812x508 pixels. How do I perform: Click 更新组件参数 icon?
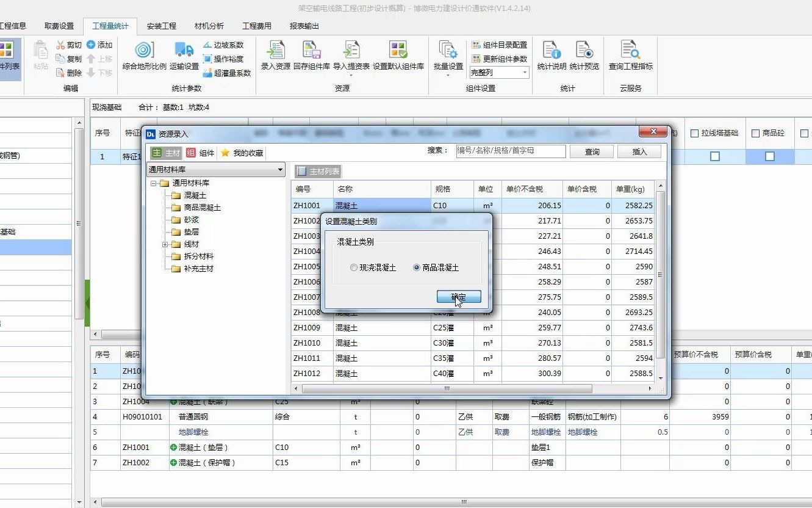(476, 59)
